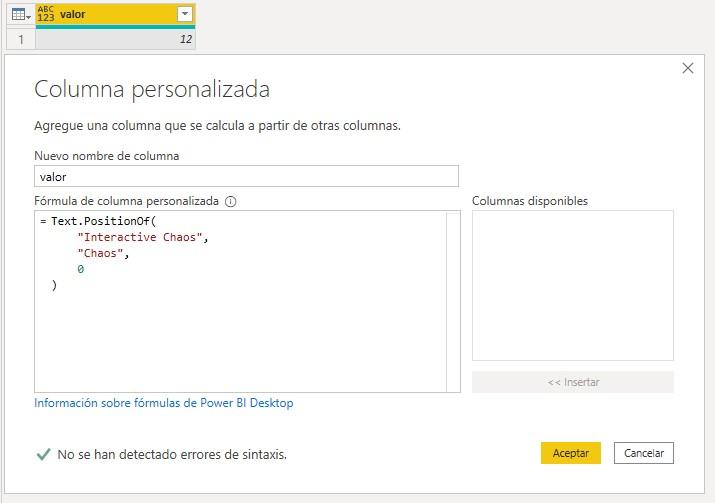715x503 pixels.
Task: Click the "Agregue una columna" description text
Action: tap(218, 126)
